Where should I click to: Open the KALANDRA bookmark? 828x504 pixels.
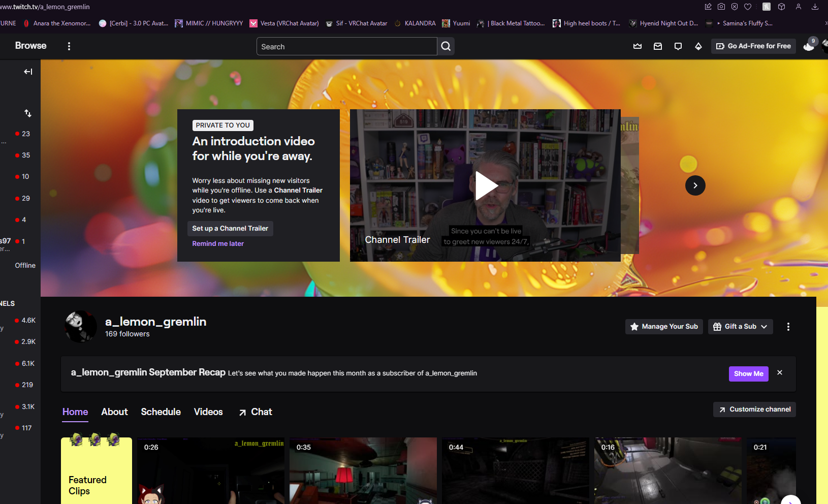[x=415, y=23]
